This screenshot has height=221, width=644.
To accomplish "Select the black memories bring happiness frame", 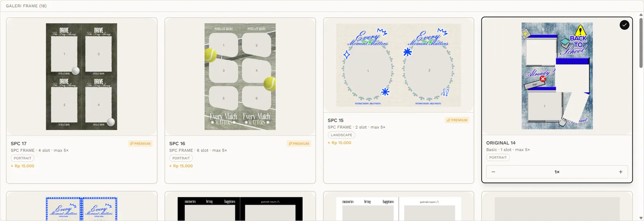I will pyautogui.click(x=240, y=209).
